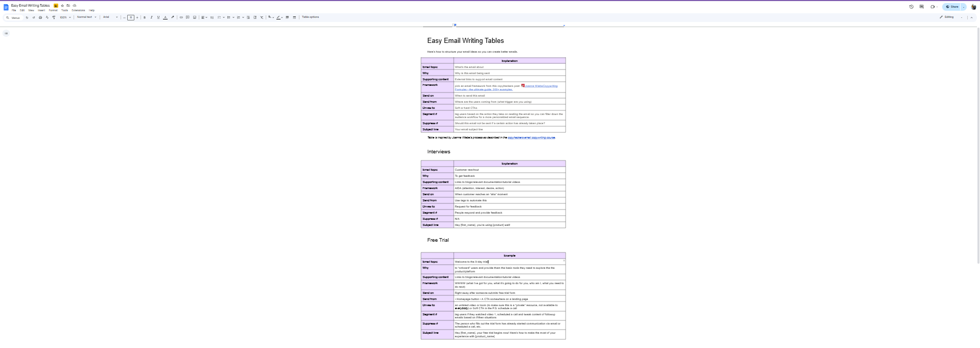Open the Help menu
980x348 pixels.
click(91, 10)
